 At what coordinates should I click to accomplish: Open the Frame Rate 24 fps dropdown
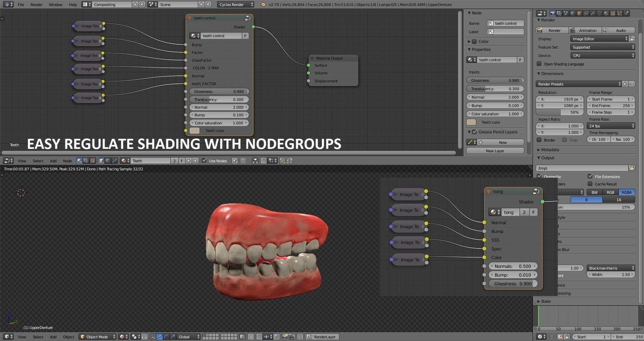(x=611, y=126)
